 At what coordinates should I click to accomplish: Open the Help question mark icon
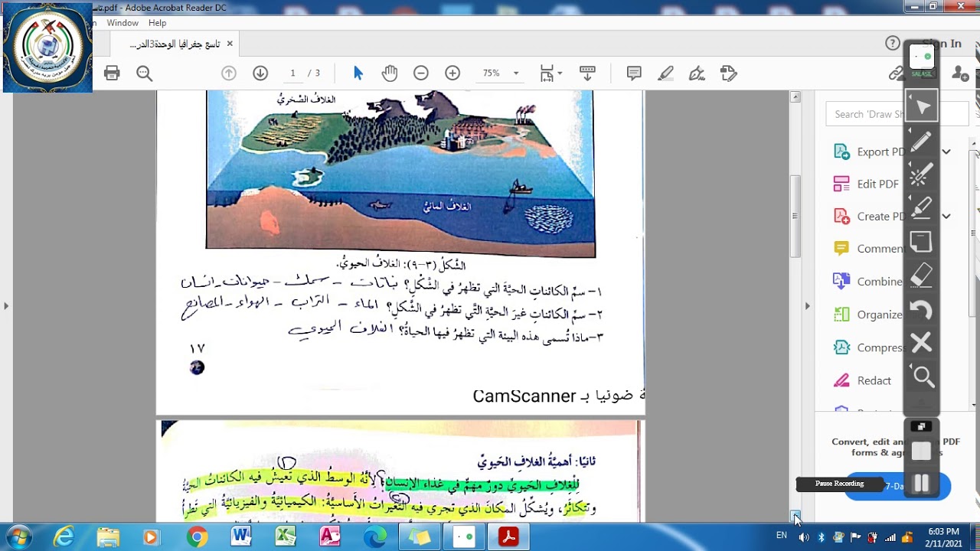(893, 44)
